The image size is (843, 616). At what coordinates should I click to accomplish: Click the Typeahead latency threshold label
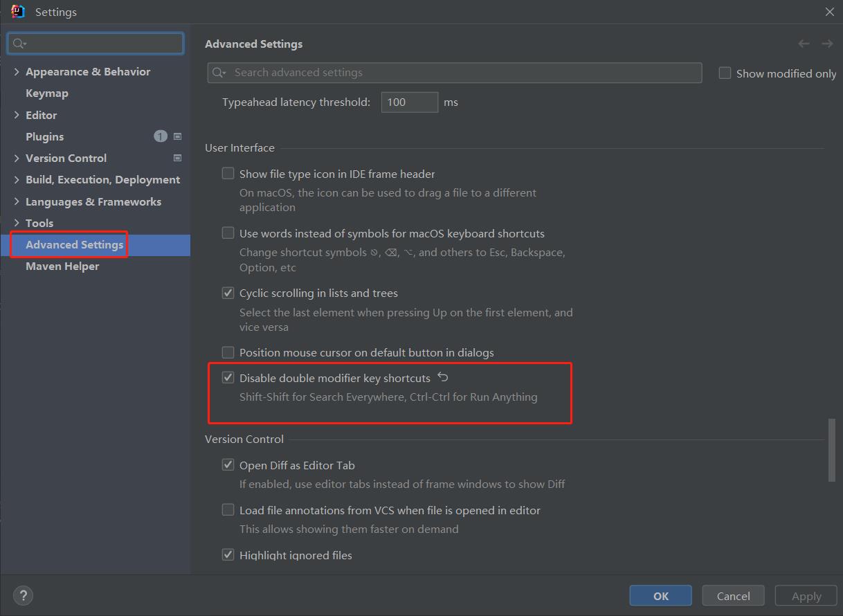click(296, 102)
